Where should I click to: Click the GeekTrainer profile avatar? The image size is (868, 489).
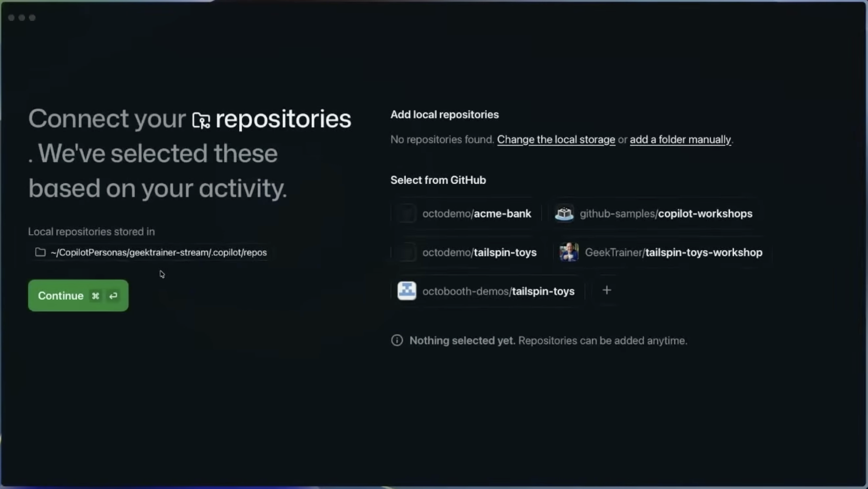(569, 252)
